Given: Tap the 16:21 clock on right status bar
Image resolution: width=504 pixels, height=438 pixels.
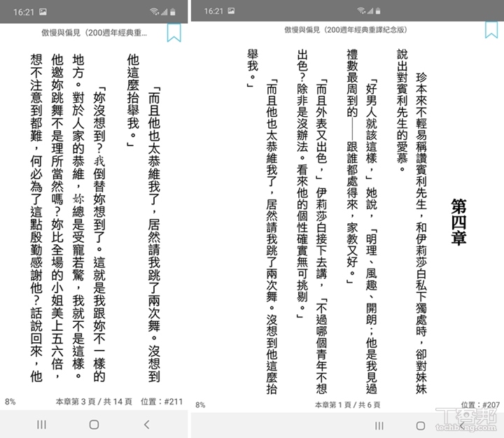Looking at the screenshot, I should pos(213,11).
